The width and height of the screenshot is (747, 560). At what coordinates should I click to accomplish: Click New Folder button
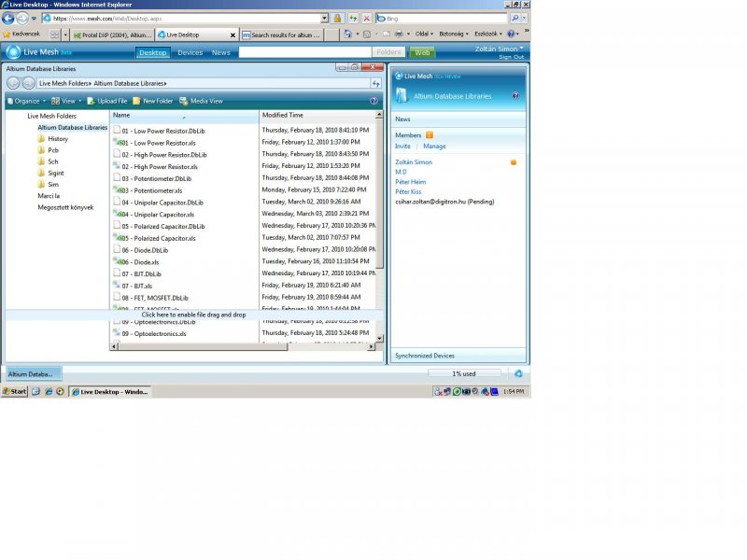pos(153,101)
